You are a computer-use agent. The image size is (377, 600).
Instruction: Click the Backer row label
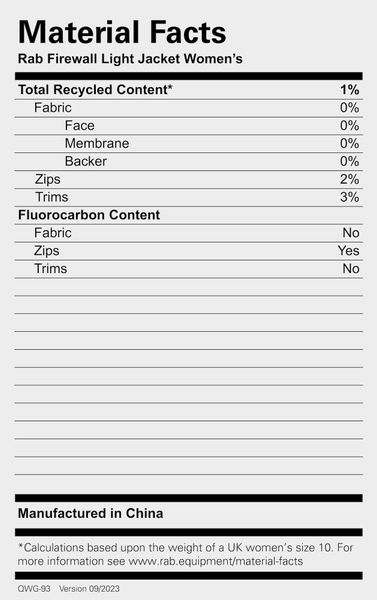point(86,161)
